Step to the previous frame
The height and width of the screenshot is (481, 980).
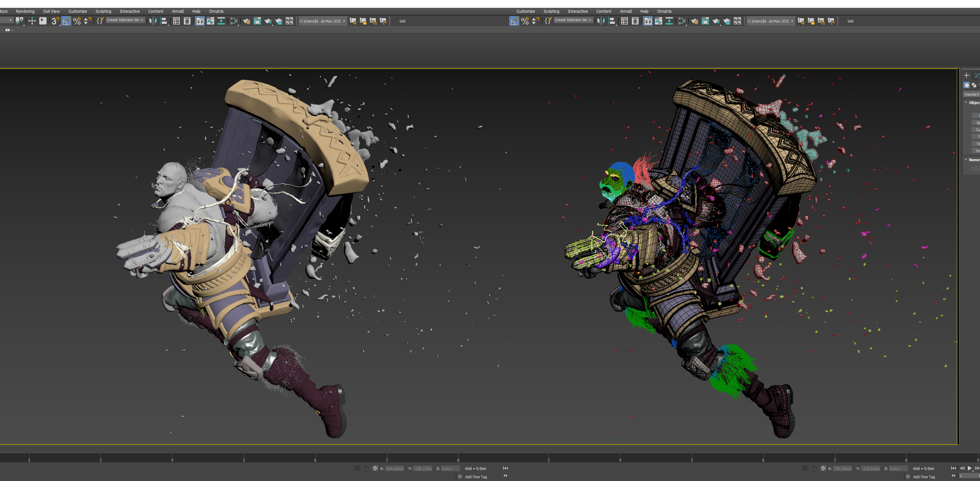click(x=962, y=469)
